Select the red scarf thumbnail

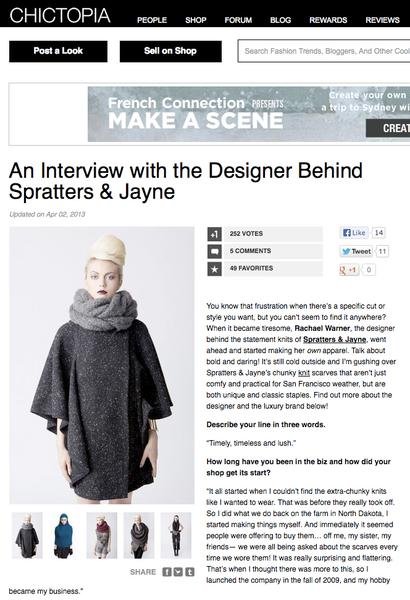coord(101,536)
